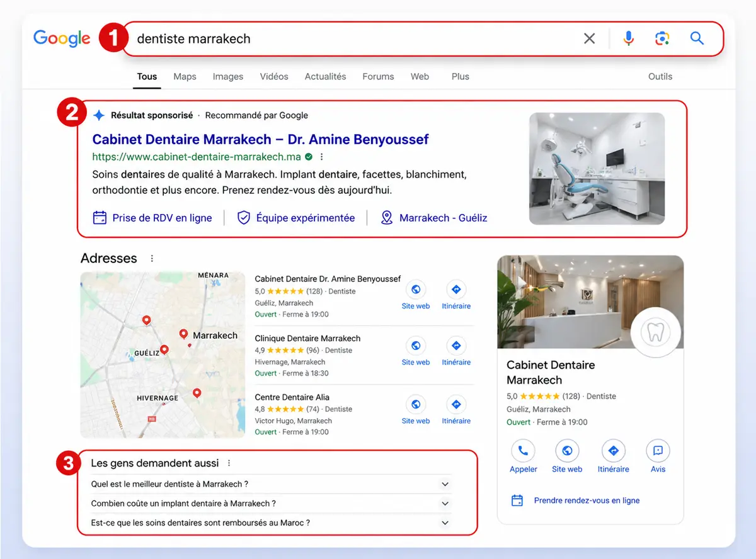Click Itinéraire icon in the business panel
Screen dimensions: 756x559
click(x=613, y=451)
